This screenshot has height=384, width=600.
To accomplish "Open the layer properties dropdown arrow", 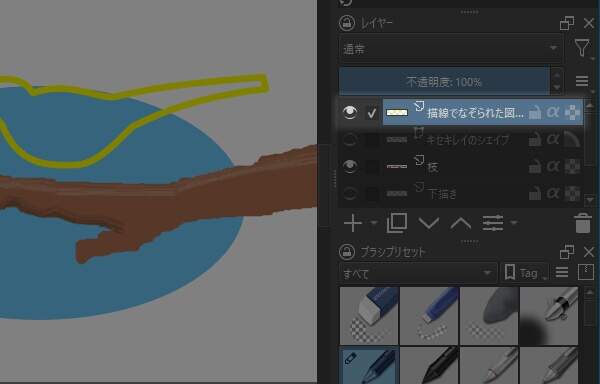I will pos(514,223).
